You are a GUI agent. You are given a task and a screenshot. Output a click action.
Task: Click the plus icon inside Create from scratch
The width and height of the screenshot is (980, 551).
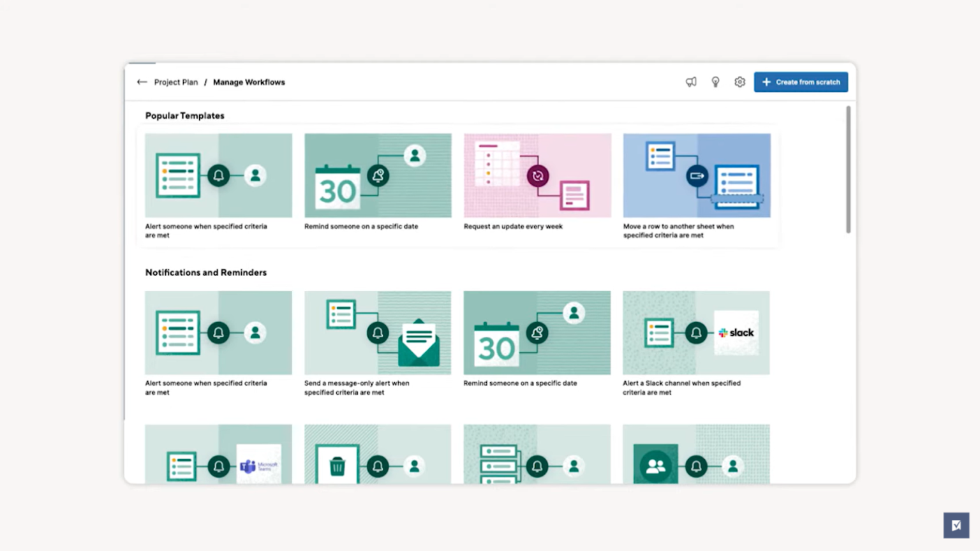click(x=766, y=82)
